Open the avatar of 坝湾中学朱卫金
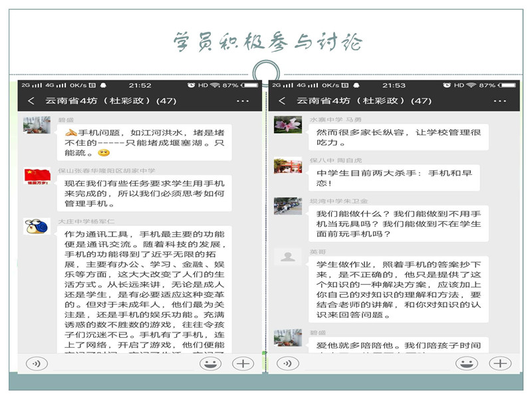The width and height of the screenshot is (532, 399). coord(287,206)
